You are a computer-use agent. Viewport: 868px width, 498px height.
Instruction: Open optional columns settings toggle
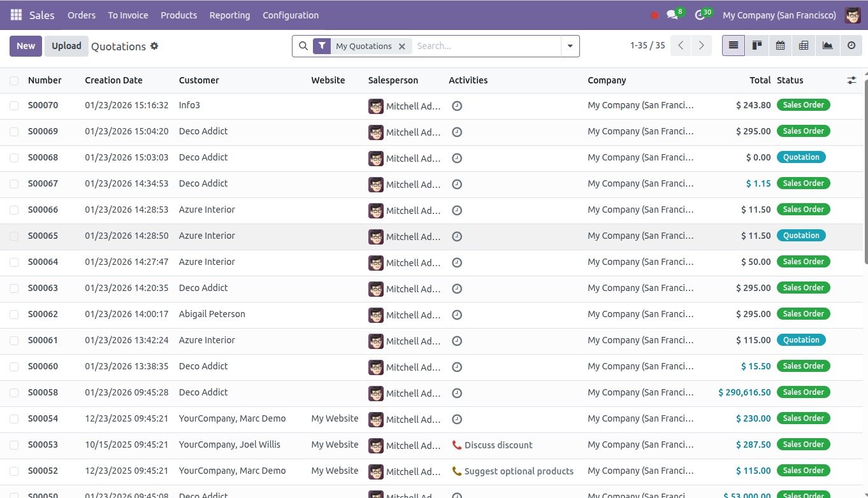click(851, 80)
